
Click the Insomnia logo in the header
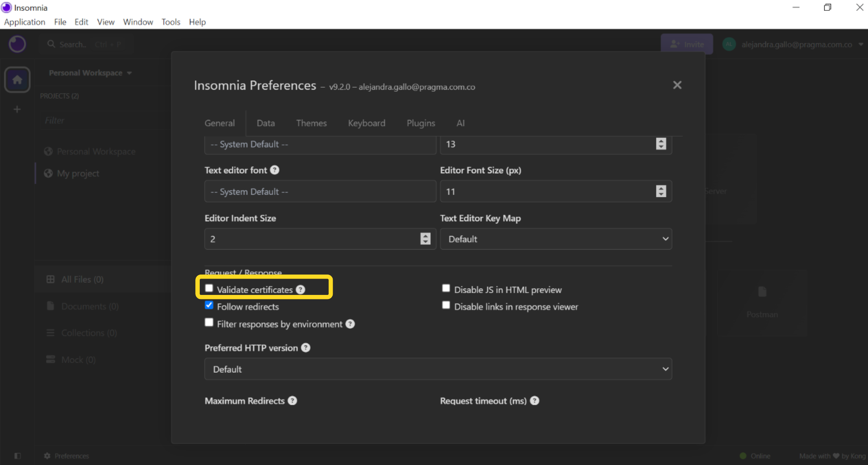pyautogui.click(x=17, y=44)
